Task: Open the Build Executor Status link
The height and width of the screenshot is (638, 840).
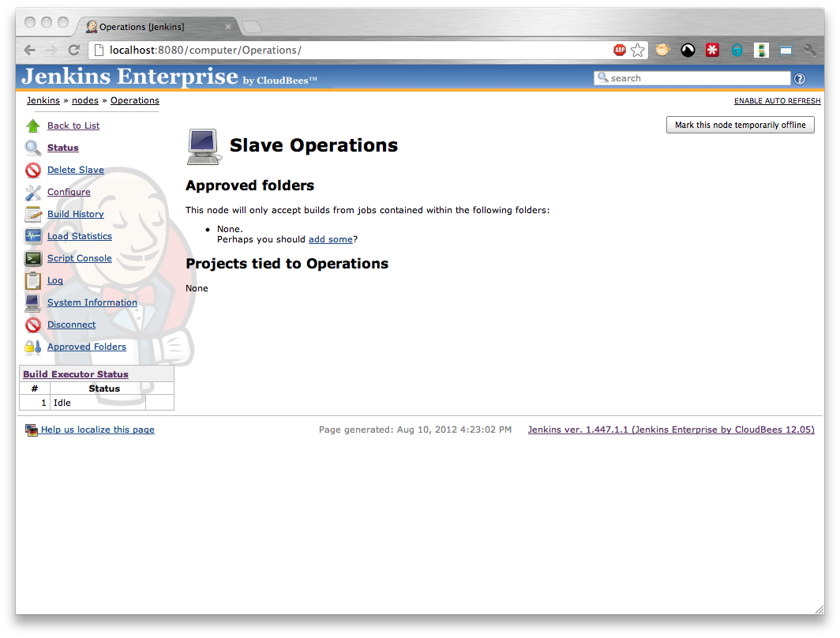Action: (76, 374)
